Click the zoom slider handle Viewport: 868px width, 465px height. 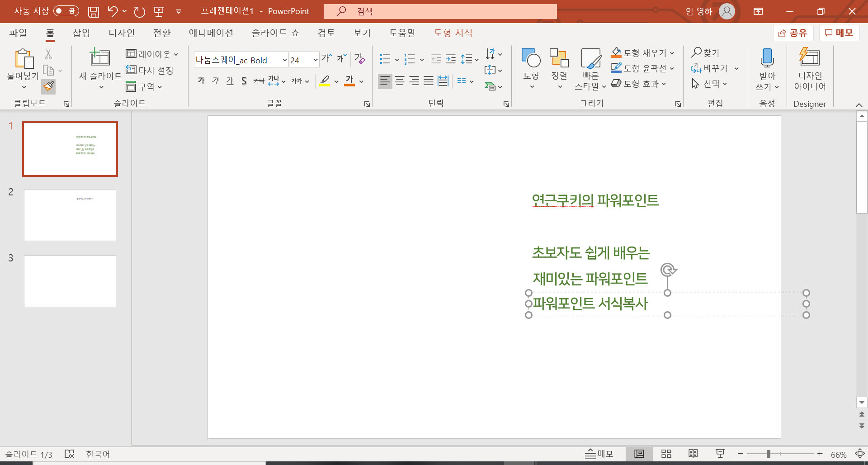tap(768, 454)
